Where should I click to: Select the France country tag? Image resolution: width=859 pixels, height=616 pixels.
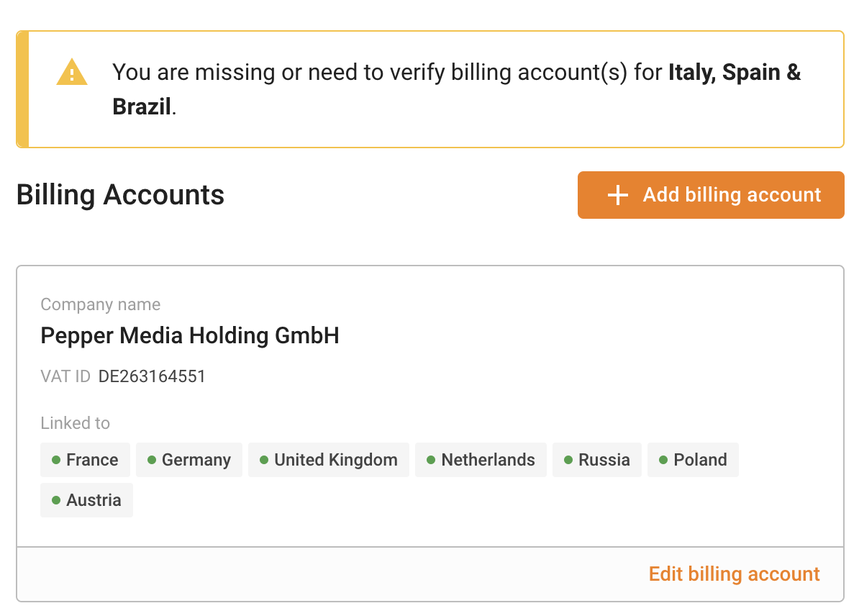(85, 460)
